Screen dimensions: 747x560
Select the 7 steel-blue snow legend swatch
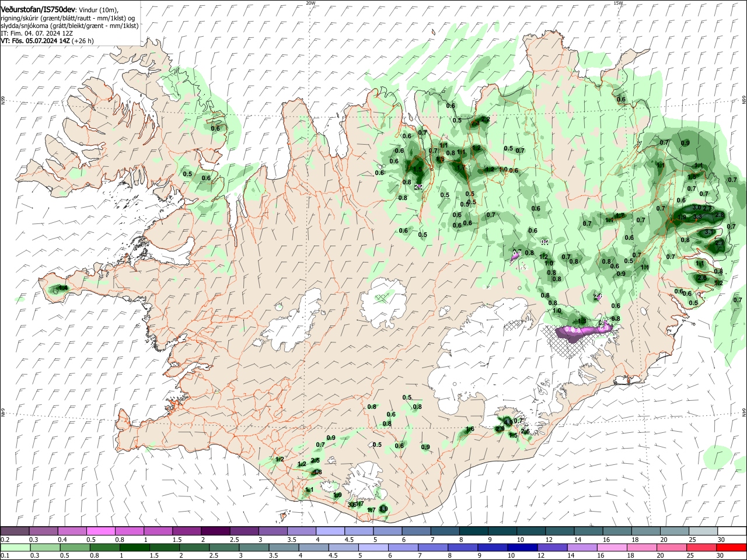[444, 531]
